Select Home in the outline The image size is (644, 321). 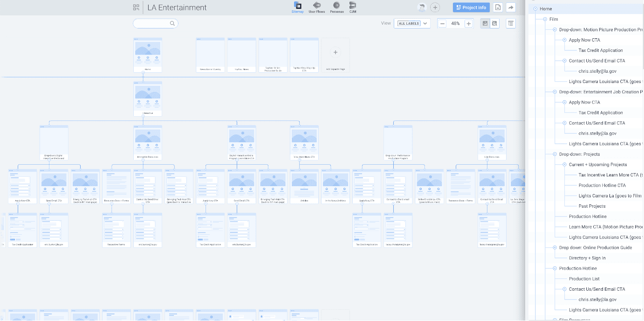coord(546,9)
